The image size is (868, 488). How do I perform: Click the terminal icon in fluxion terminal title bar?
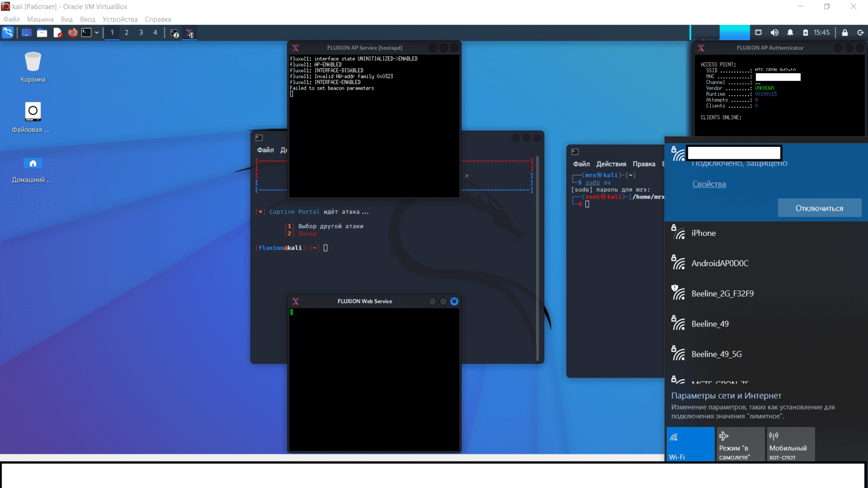[x=259, y=138]
